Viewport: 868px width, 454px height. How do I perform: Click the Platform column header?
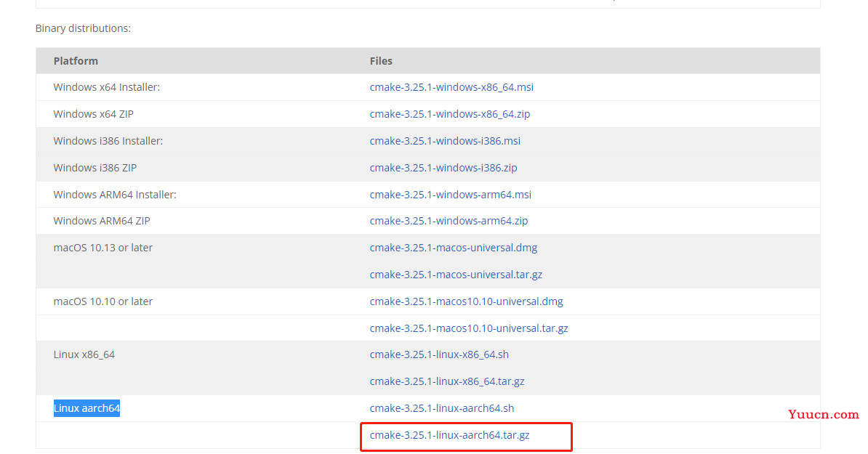click(x=76, y=61)
